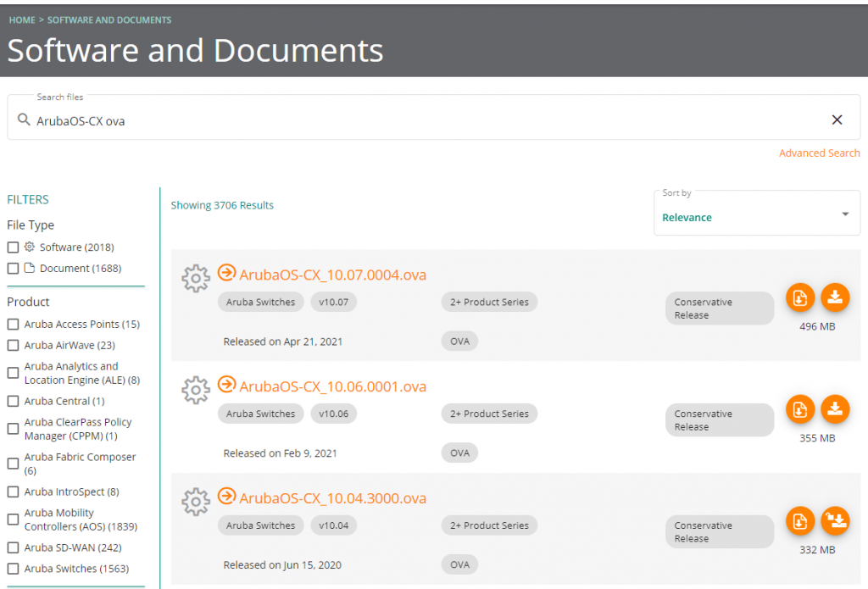
Task: Clear the search field with the X icon
Action: pos(837,120)
